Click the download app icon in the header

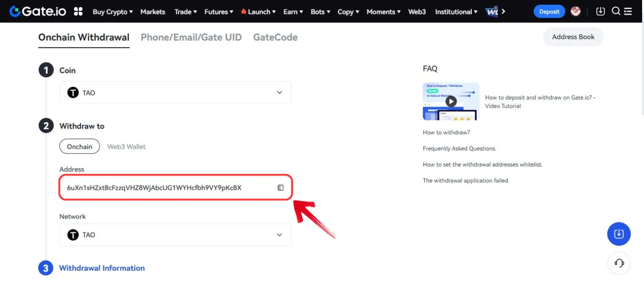601,11
